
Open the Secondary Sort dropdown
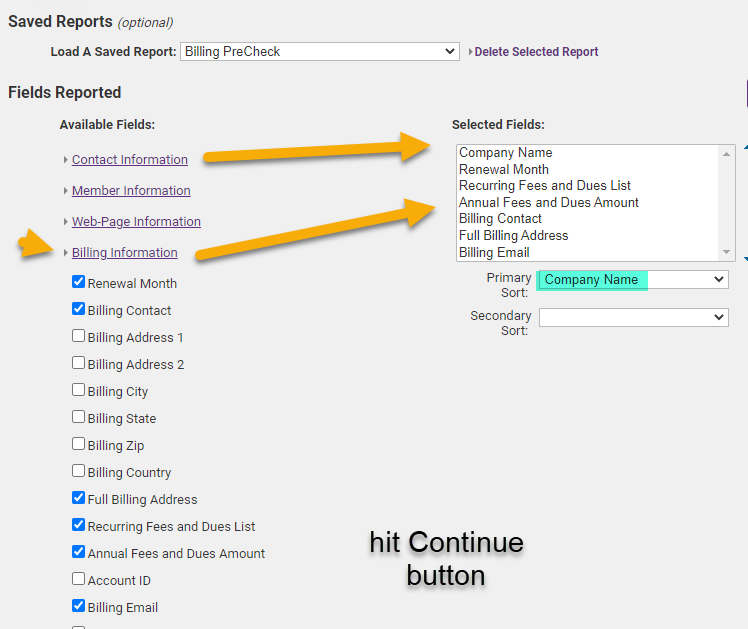pyautogui.click(x=633, y=317)
